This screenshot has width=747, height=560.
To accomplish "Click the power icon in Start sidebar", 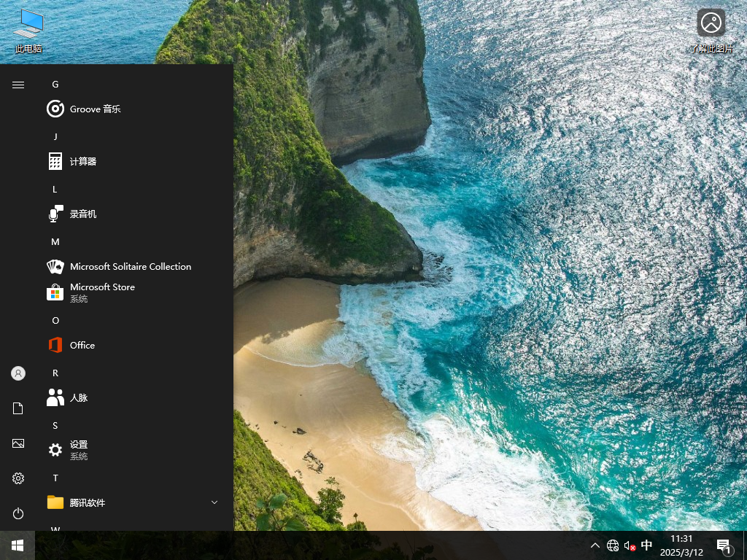I will pyautogui.click(x=18, y=513).
